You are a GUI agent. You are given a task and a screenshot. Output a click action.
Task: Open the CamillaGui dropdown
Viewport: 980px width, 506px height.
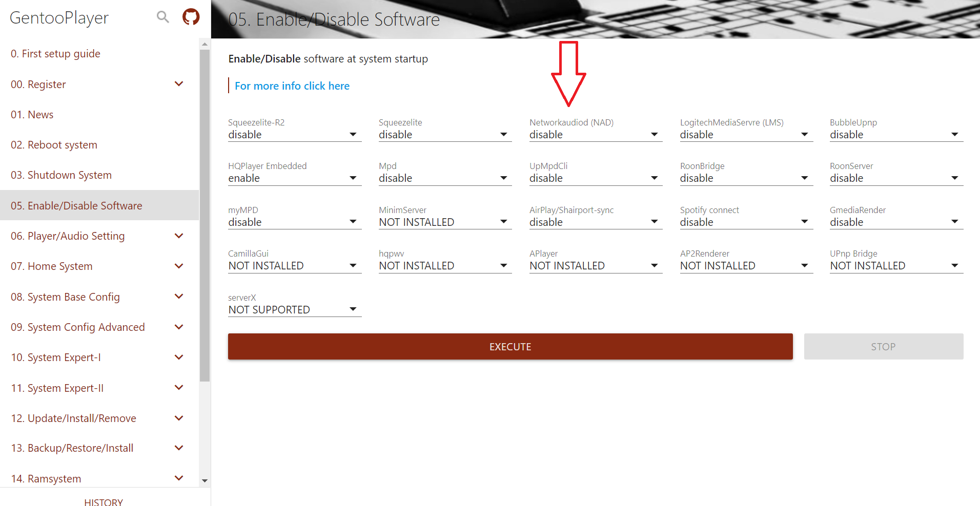click(x=295, y=266)
